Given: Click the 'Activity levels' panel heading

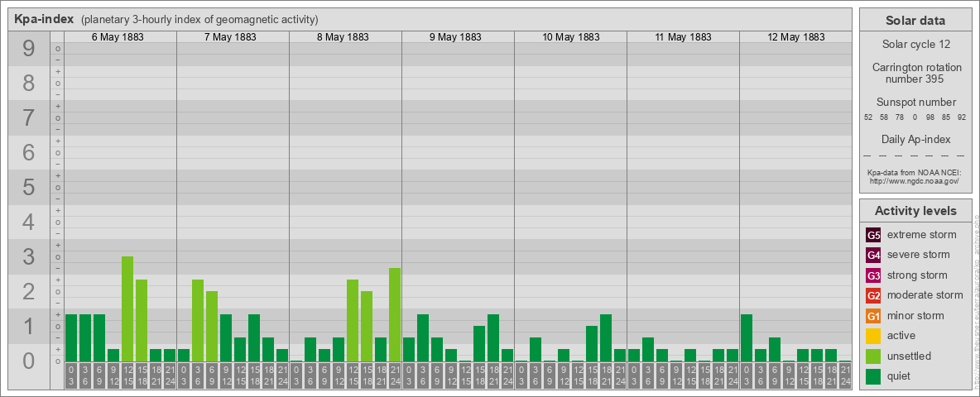Looking at the screenshot, I should tap(915, 211).
